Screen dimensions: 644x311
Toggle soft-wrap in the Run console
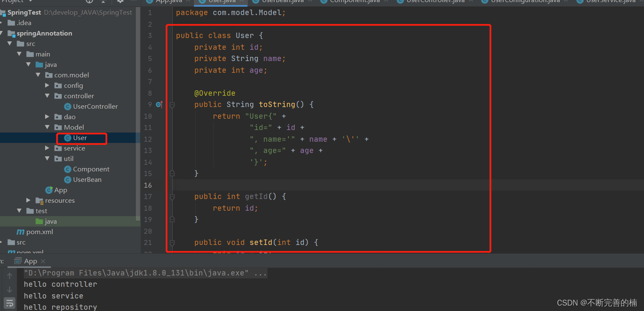click(10, 303)
